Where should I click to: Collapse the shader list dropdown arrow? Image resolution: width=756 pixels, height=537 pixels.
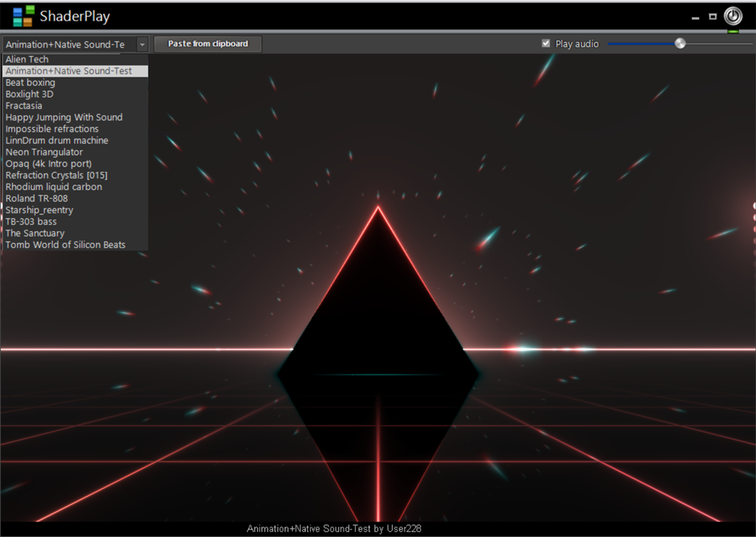click(142, 44)
